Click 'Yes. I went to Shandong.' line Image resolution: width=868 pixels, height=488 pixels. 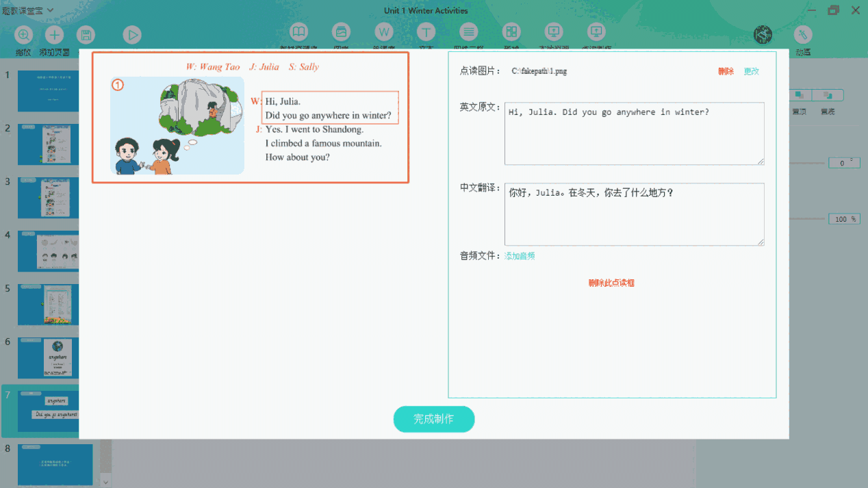(314, 129)
